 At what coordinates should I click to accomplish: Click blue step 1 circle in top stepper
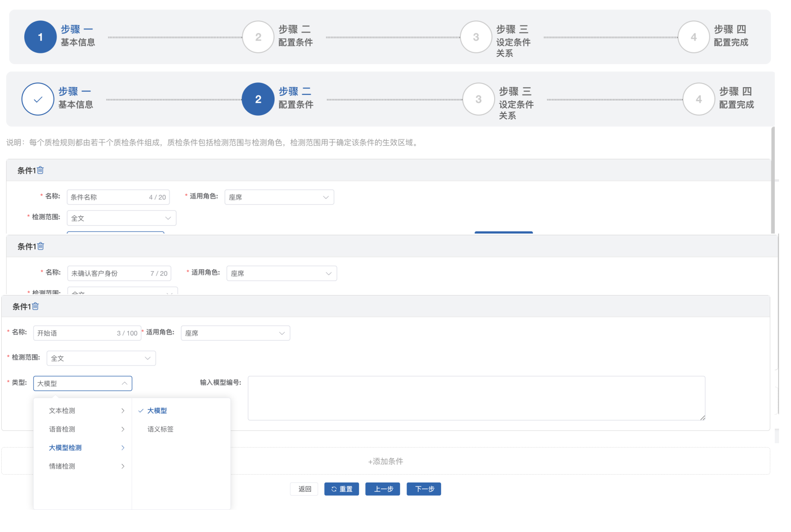tap(40, 37)
